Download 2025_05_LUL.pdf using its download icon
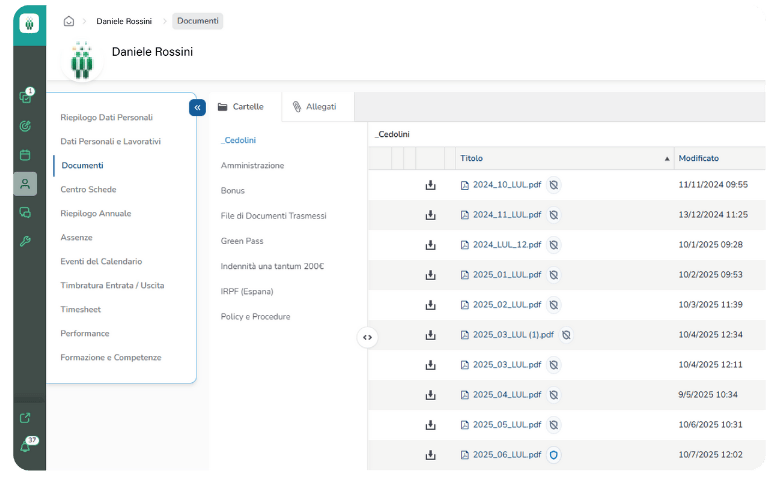The width and height of the screenshot is (780, 480). click(x=430, y=425)
